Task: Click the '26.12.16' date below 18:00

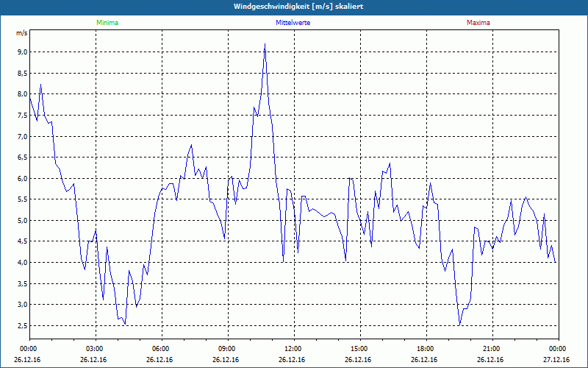Action: pyautogui.click(x=424, y=360)
